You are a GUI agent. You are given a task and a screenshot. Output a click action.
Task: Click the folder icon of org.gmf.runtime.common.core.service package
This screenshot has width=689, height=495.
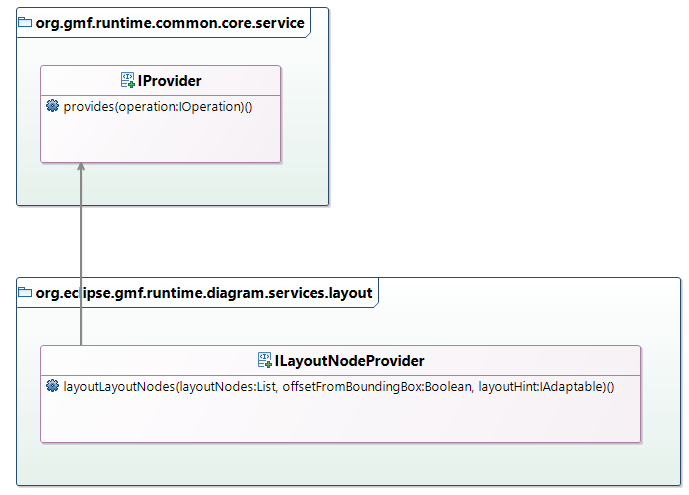point(26,23)
